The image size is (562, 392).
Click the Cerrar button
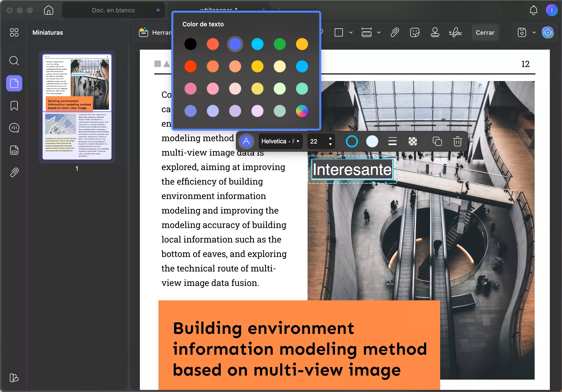(485, 32)
